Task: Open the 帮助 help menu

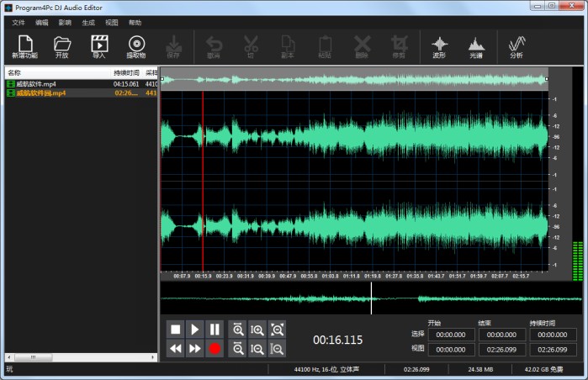Action: pyautogui.click(x=135, y=22)
